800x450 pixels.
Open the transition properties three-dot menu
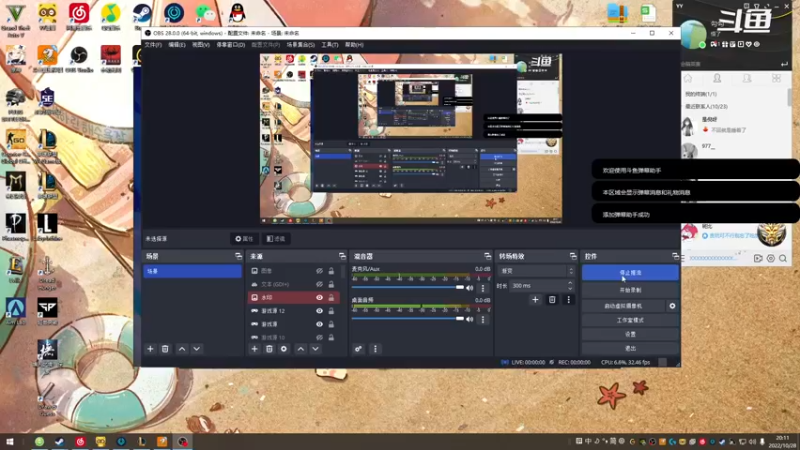tap(568, 300)
